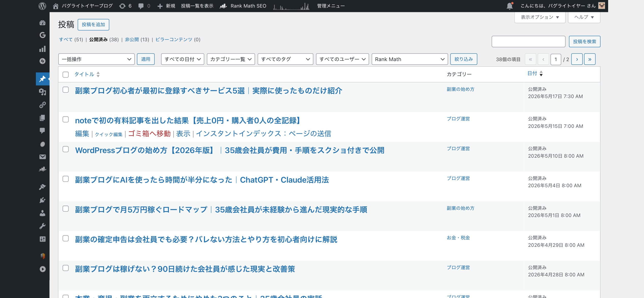Sort posts by the 日付 column
Screen dimensions: 644x298
click(x=535, y=73)
